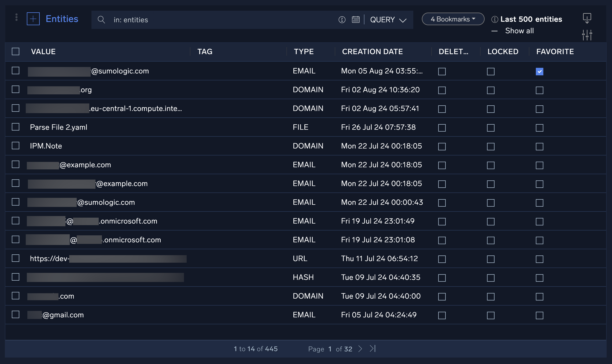
Task: Click the export download icon
Action: 587,18
